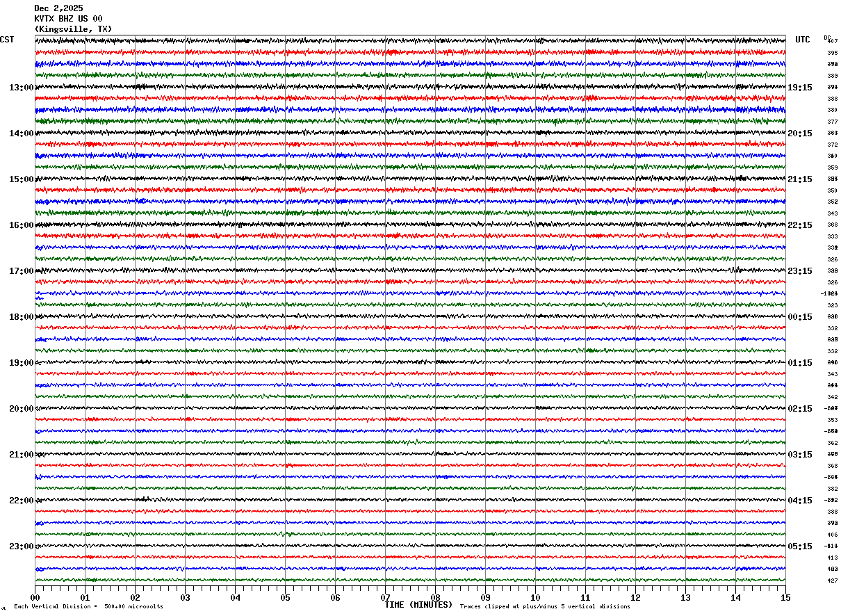Image resolution: width=841 pixels, height=616 pixels.
Task: Click the DC offset value 382
Action: (832, 489)
